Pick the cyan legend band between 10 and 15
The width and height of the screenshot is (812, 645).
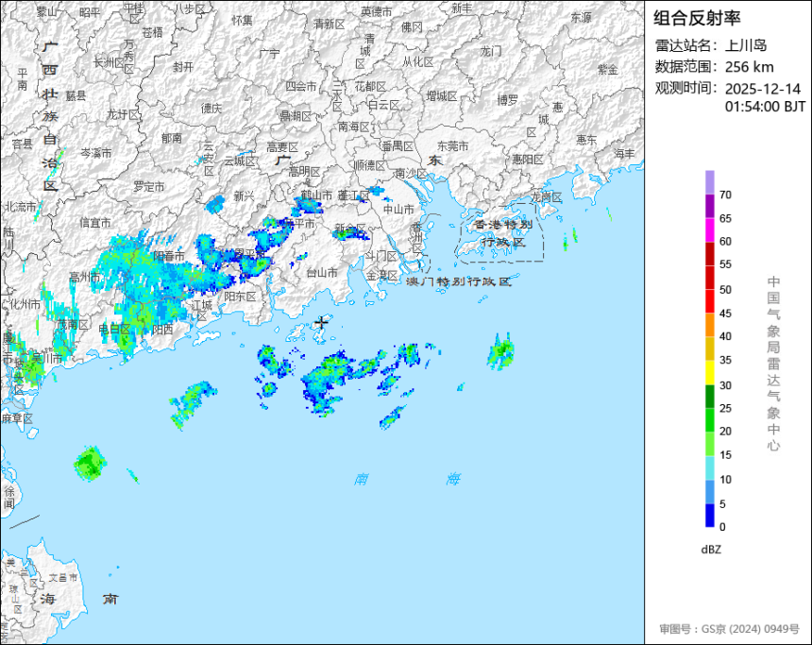[x=709, y=468]
